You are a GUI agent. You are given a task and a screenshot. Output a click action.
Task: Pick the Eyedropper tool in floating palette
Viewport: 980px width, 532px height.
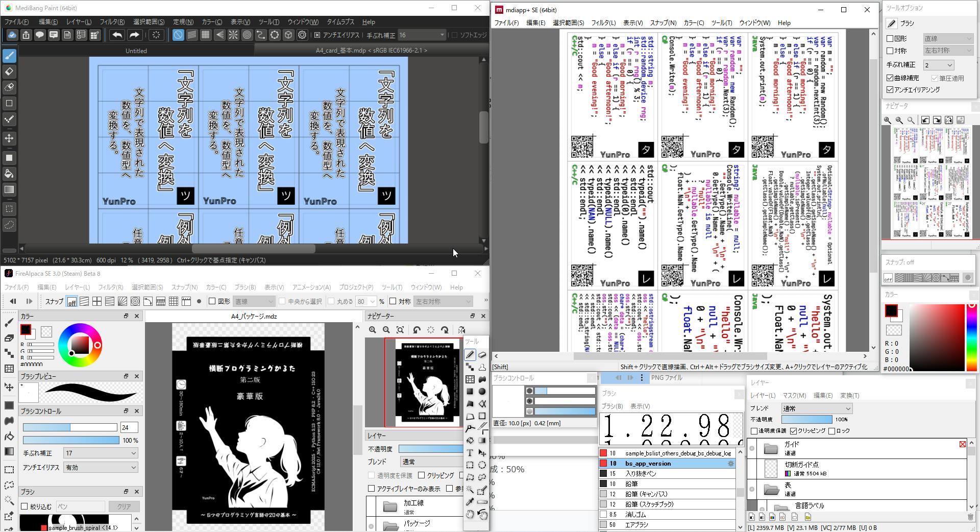[470, 502]
